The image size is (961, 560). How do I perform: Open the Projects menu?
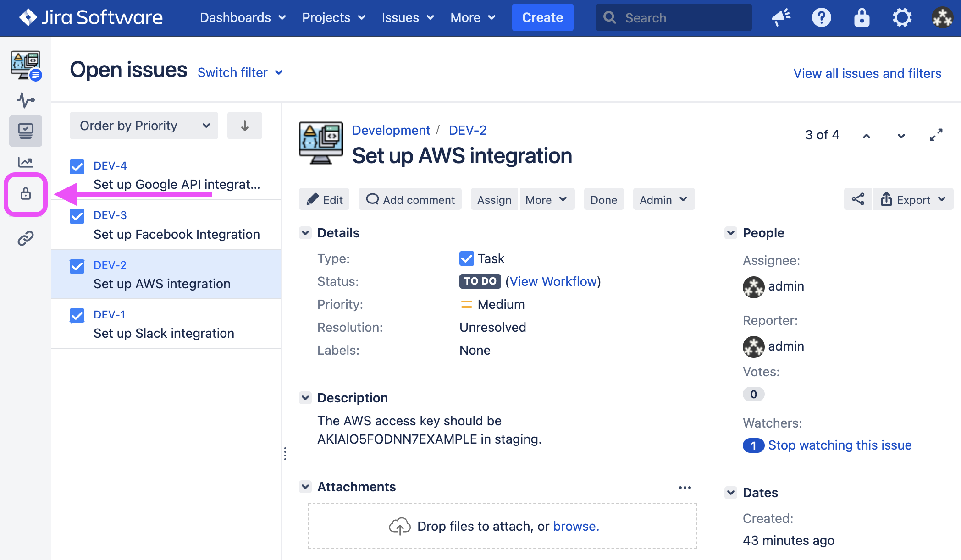tap(333, 18)
